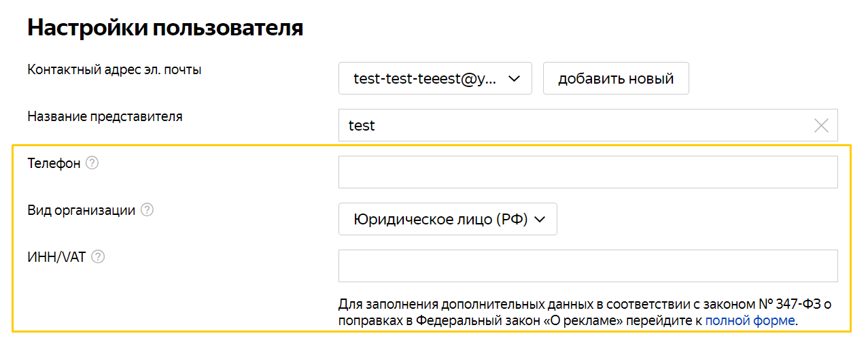Focus the empty Телефон input field
Screen dimensions: 868x338
pyautogui.click(x=588, y=172)
